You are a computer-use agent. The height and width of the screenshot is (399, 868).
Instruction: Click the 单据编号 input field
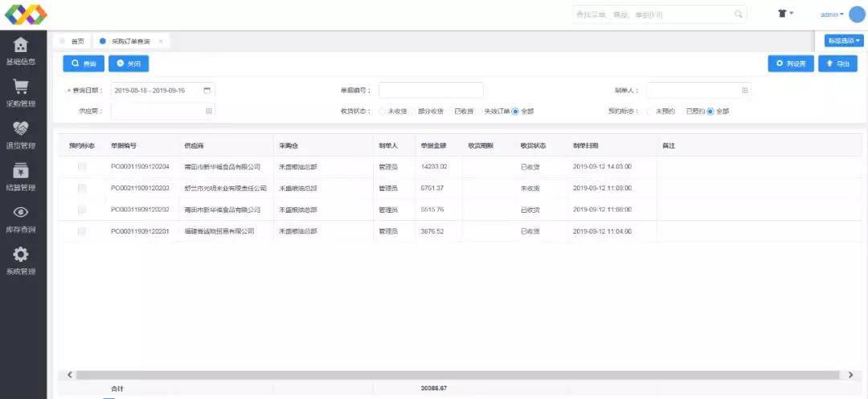(431, 90)
